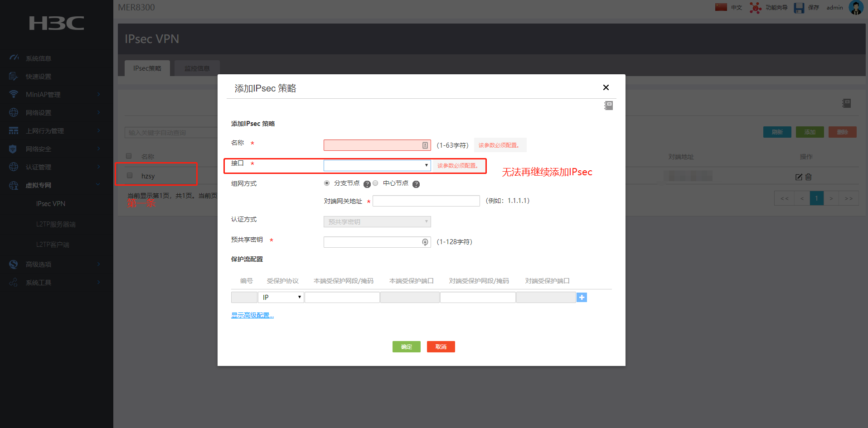Screen dimensions: 868x428
Task: Click page number 1
Action: 817,198
